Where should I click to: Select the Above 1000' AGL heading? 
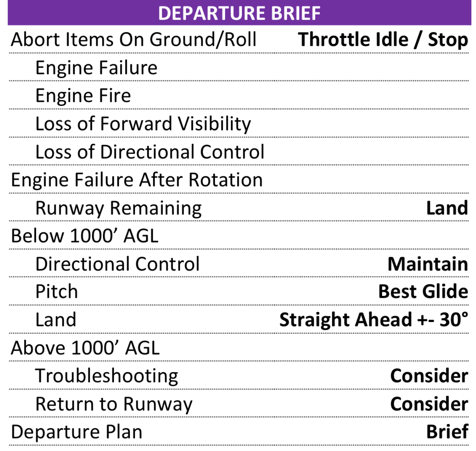(x=85, y=348)
